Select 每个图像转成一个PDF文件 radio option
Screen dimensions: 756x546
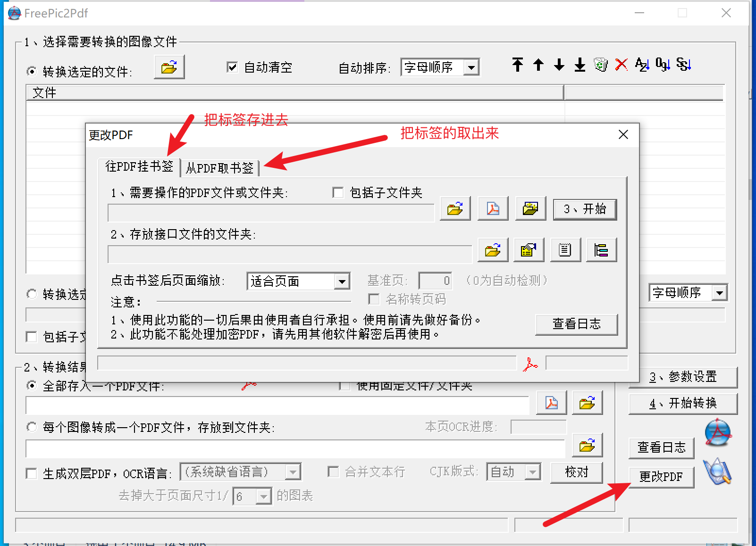[x=32, y=427]
